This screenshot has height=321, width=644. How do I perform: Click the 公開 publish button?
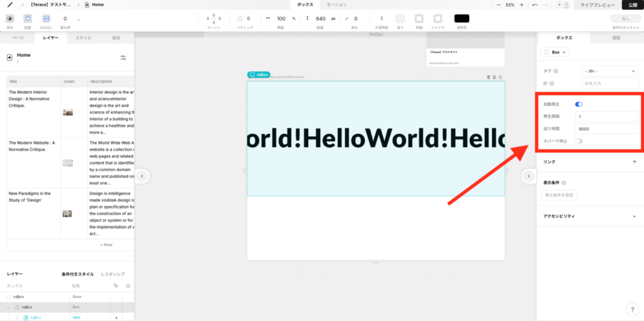click(632, 5)
